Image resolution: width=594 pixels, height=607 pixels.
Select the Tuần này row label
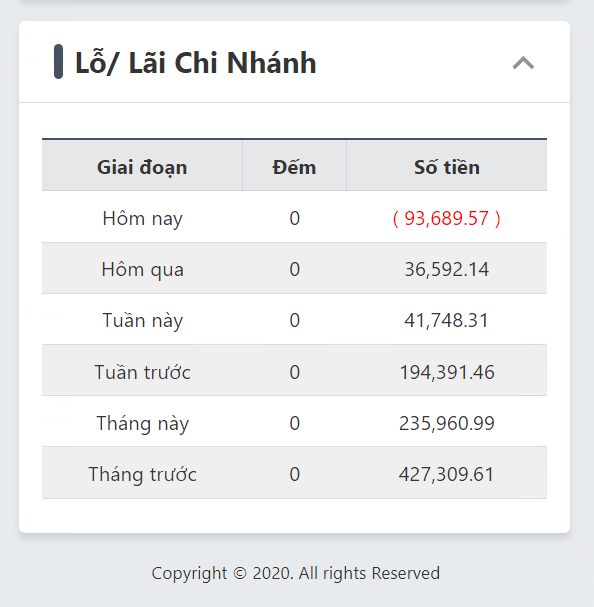click(x=142, y=320)
